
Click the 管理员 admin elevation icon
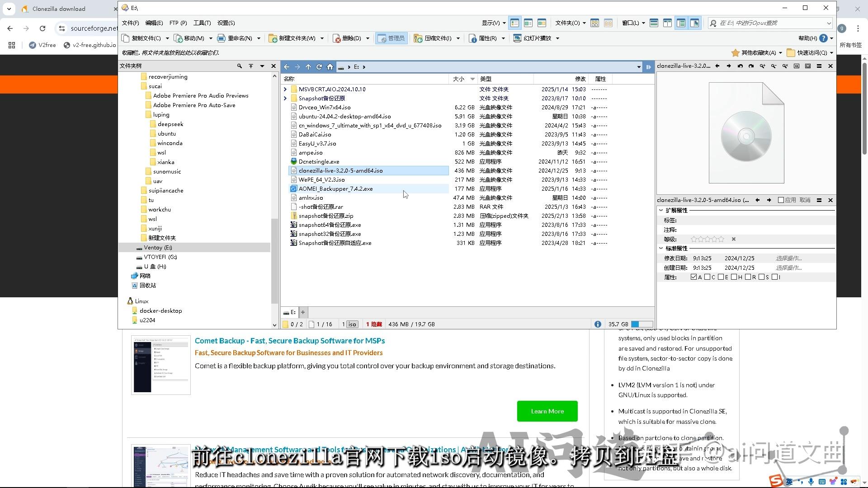[392, 38]
